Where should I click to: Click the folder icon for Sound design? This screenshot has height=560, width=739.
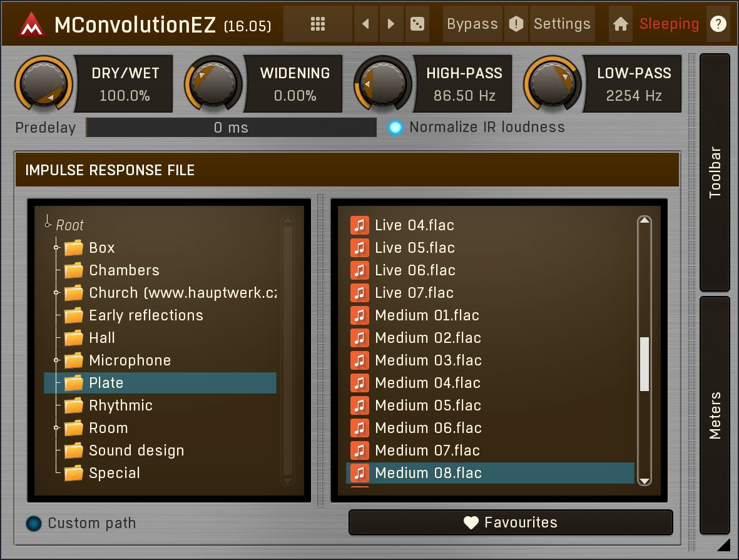pyautogui.click(x=74, y=451)
